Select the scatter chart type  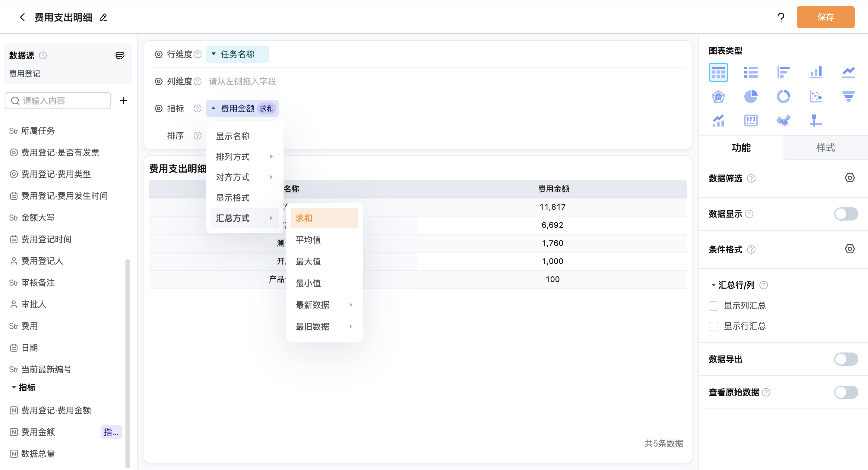pos(816,97)
